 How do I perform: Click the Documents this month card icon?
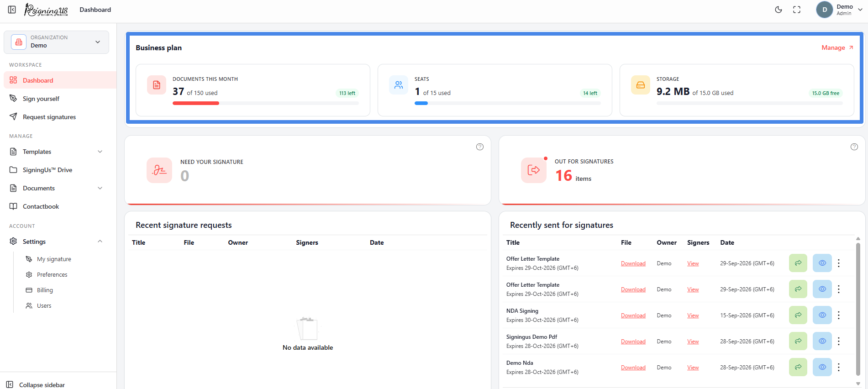point(157,85)
